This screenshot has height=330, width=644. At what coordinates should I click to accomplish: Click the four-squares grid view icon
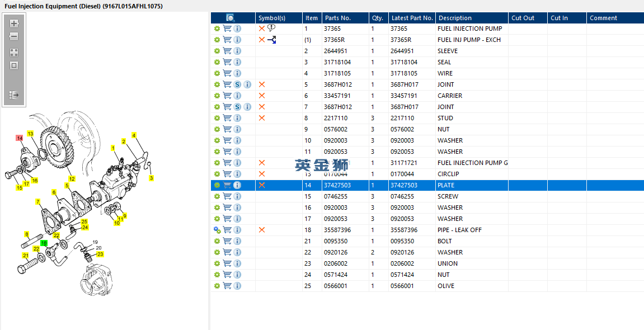click(14, 53)
